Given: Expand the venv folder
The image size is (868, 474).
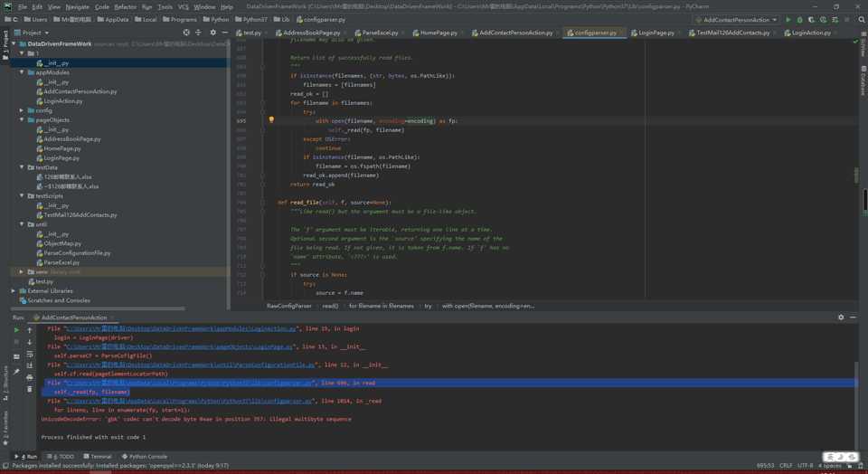Looking at the screenshot, I should click(x=22, y=272).
